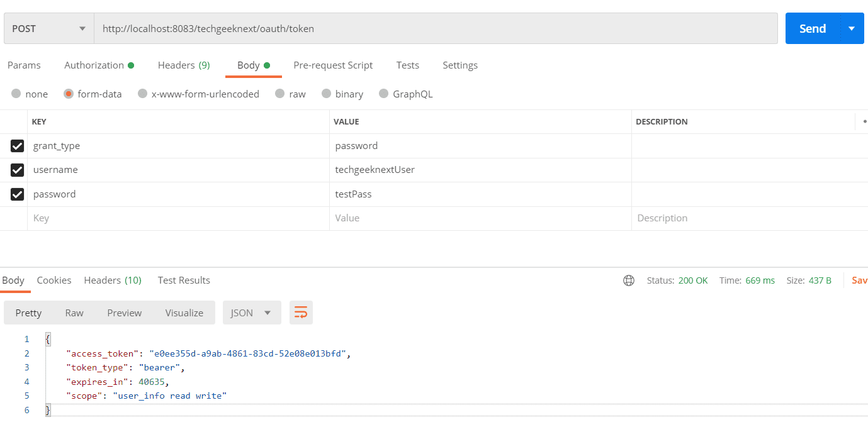Choose x-www-form-urlencoded body type

[142, 94]
